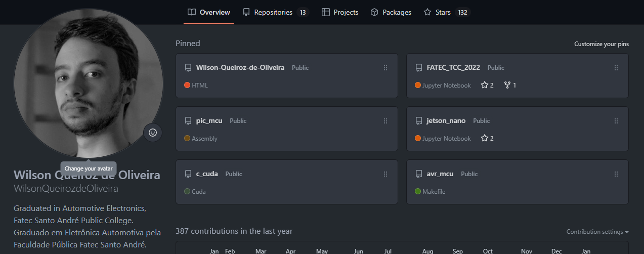Click the Assembly language color dot
The image size is (644, 254).
[x=187, y=138]
